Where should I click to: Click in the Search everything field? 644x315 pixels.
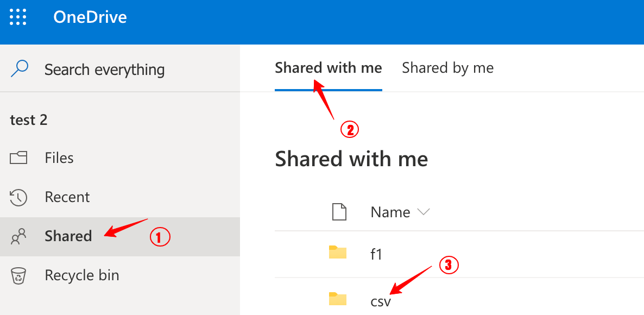[x=104, y=70]
